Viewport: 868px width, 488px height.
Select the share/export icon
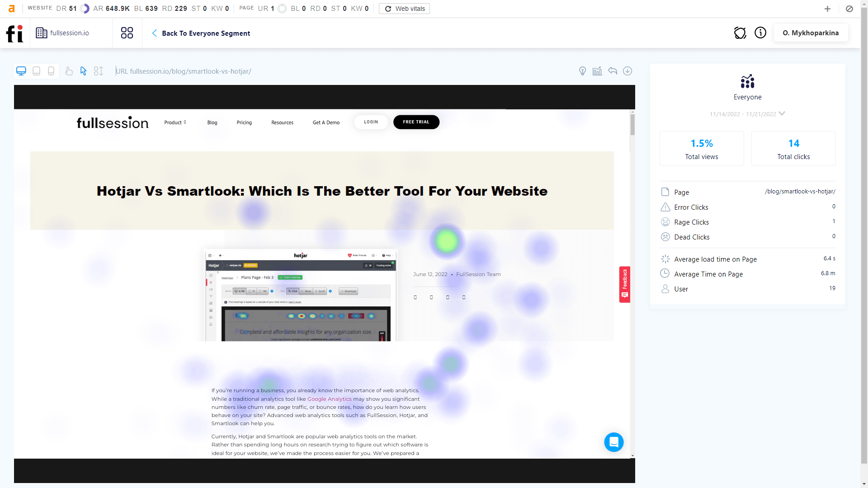(612, 71)
